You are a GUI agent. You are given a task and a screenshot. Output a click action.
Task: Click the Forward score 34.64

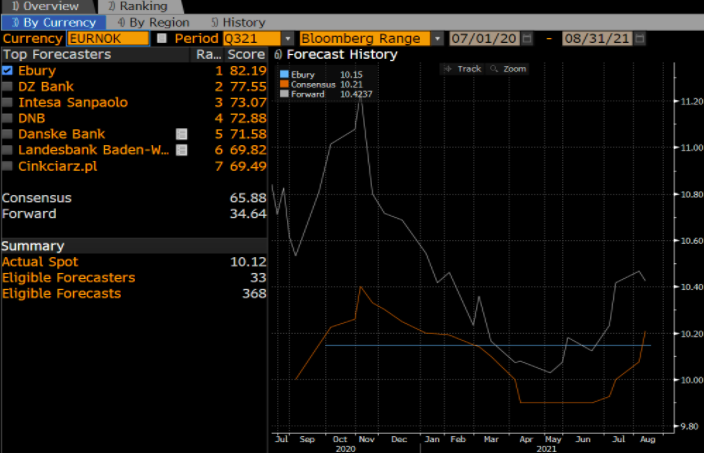[248, 213]
